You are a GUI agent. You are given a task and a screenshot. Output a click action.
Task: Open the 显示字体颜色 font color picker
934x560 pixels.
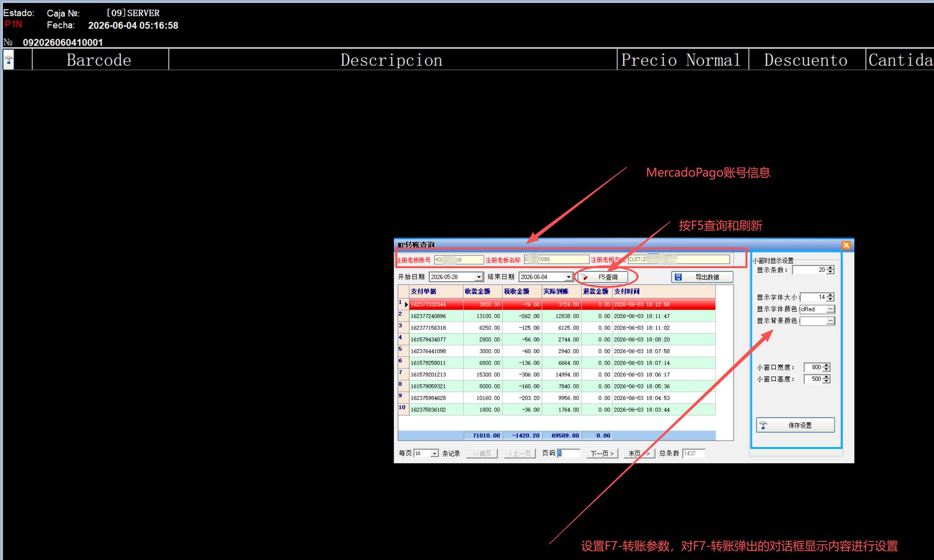(x=830, y=309)
